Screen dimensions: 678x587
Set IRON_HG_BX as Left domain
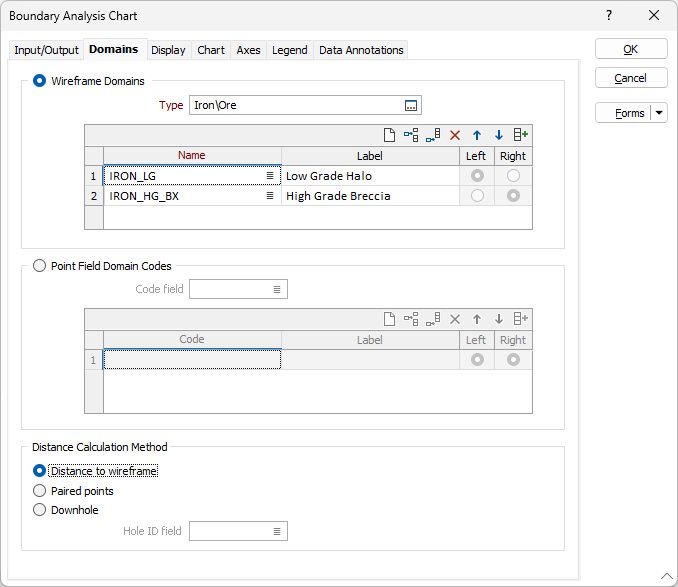tap(477, 196)
